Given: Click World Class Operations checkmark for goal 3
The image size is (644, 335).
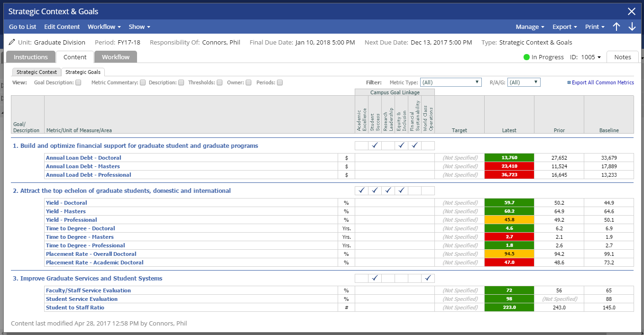Looking at the screenshot, I should [x=428, y=278].
